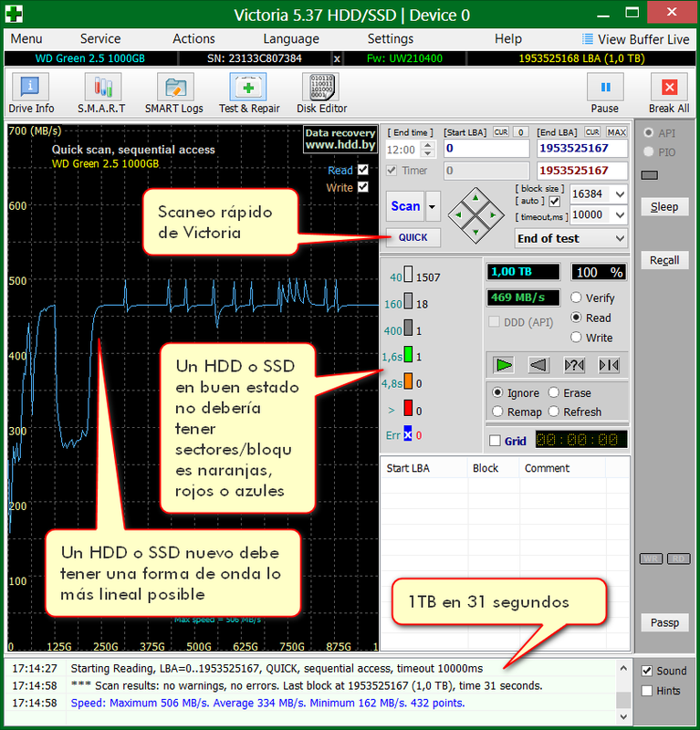This screenshot has height=730, width=700.
Task: Select the Refresh action option
Action: (553, 412)
